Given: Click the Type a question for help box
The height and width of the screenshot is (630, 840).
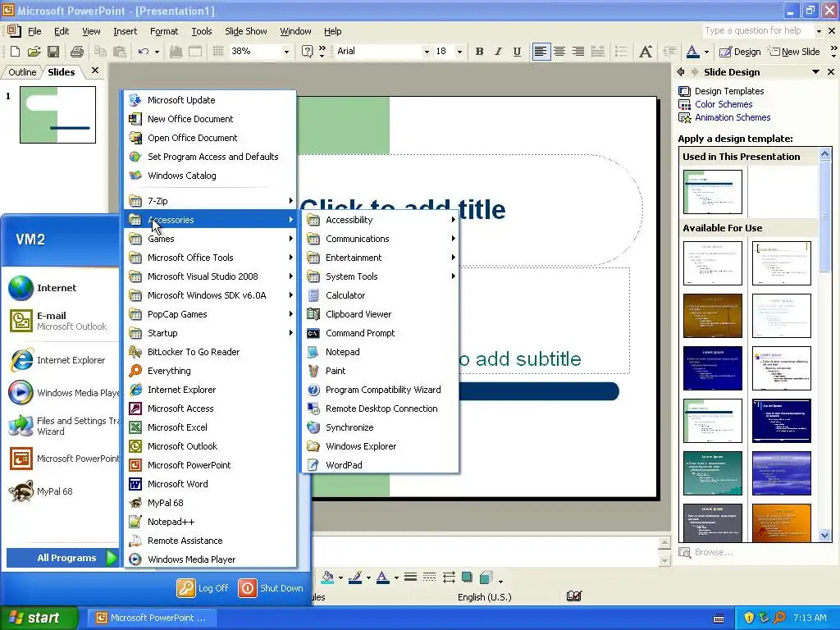Looking at the screenshot, I should [x=758, y=31].
